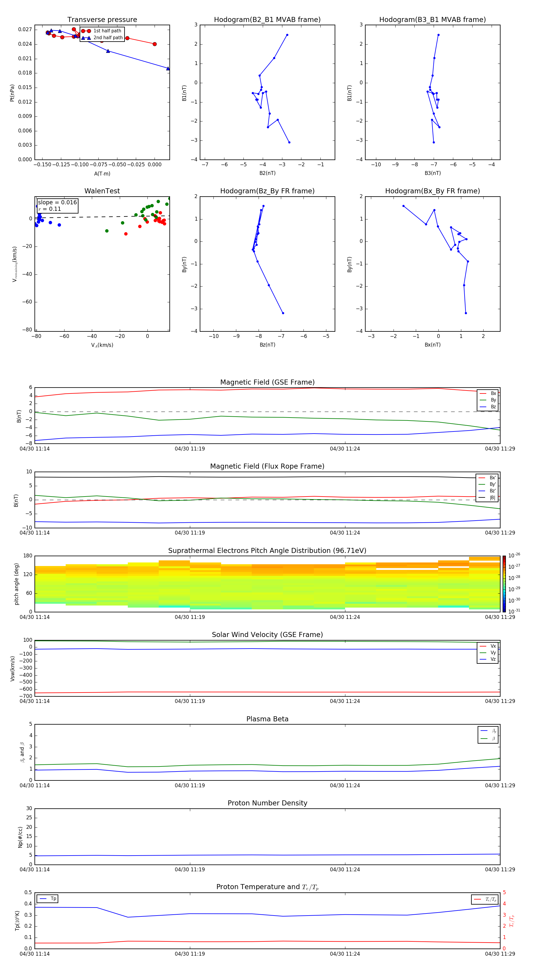
Task: Click the "Tp" legend entry
Action: tap(53, 899)
